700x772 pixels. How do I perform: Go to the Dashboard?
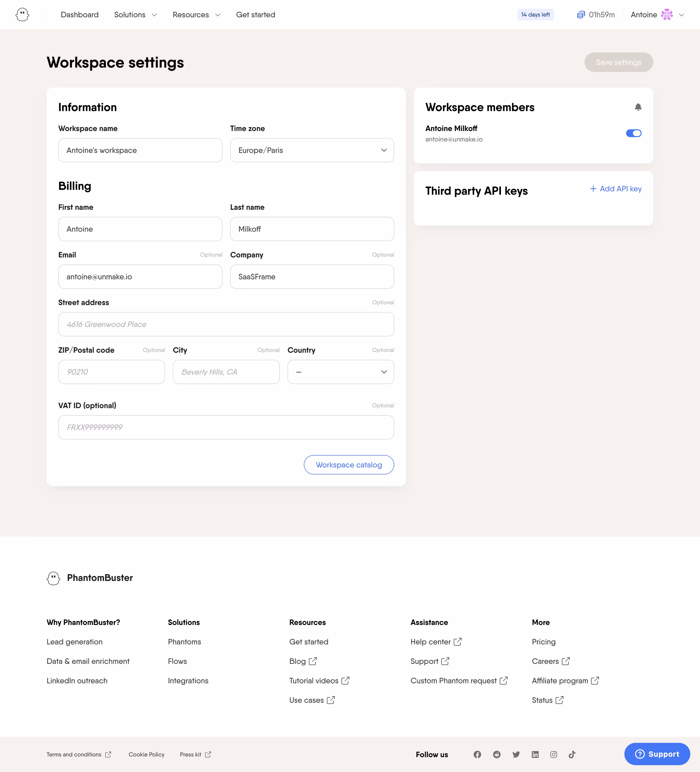coord(79,15)
